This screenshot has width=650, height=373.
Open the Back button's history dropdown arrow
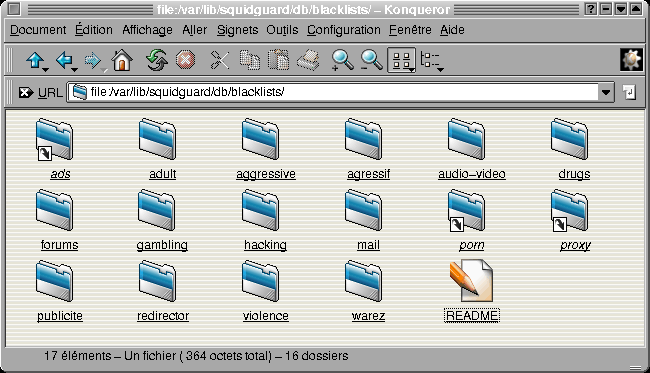point(74,70)
